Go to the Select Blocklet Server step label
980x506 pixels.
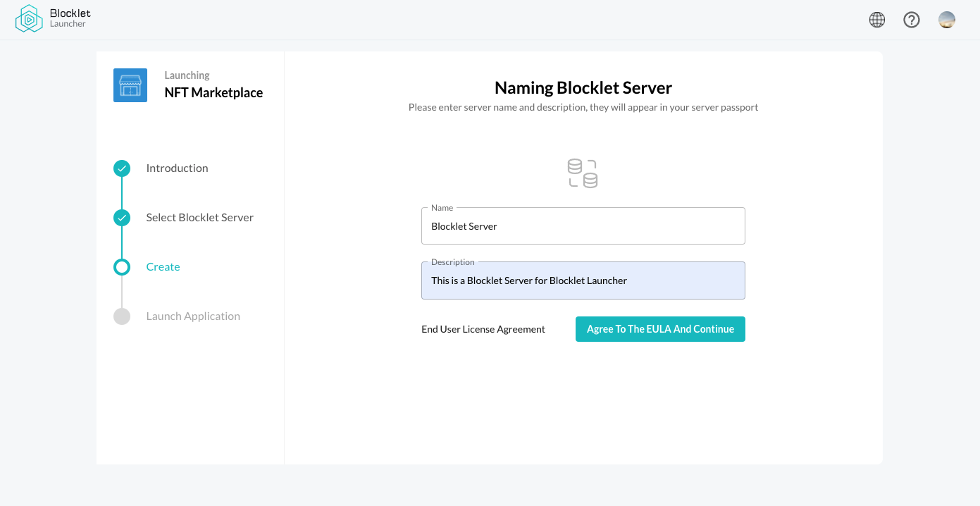pos(199,218)
